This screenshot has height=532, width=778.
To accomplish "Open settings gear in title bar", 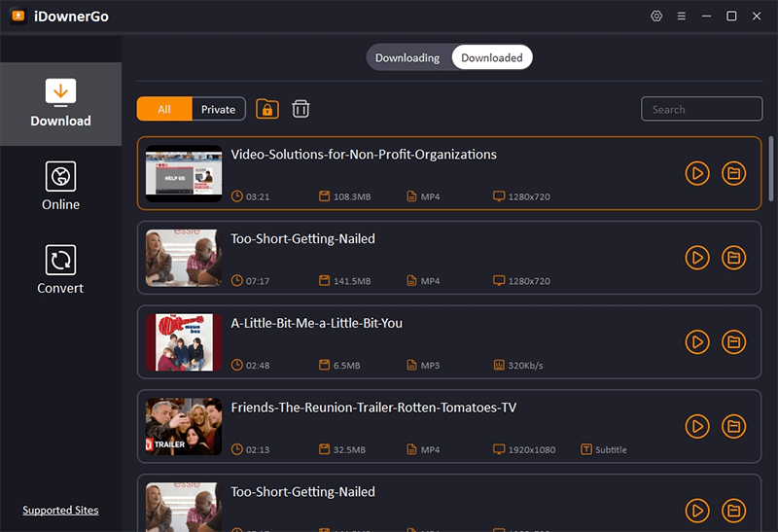I will [x=656, y=17].
